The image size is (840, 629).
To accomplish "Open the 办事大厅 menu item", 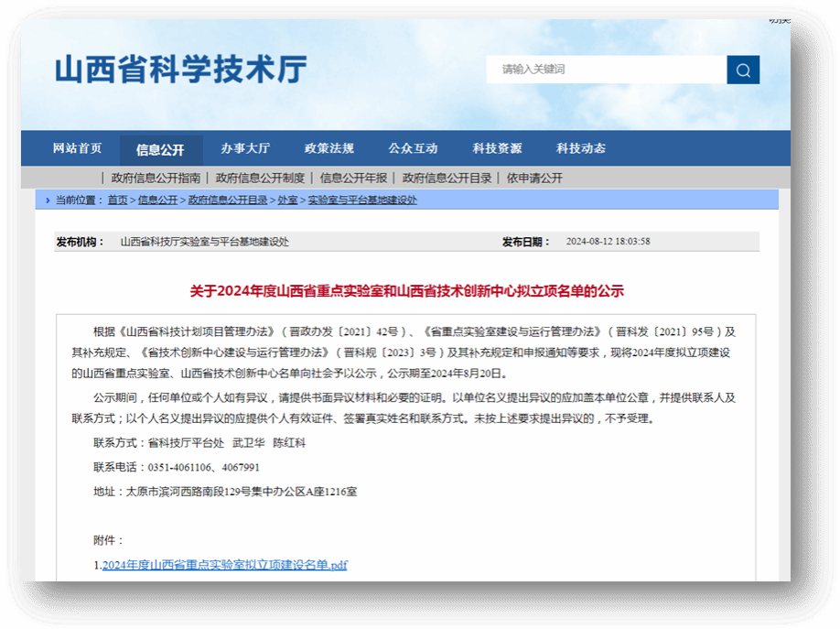I will pos(246,148).
